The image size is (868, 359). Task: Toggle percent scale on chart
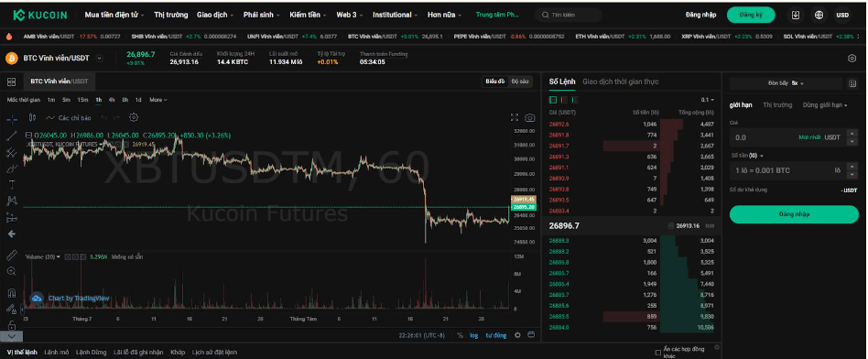460,335
